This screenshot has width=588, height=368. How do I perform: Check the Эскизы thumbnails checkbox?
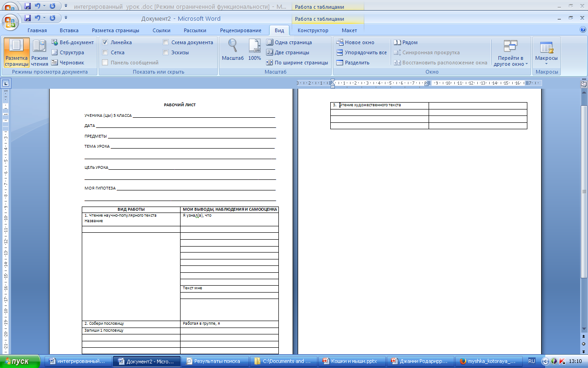165,52
